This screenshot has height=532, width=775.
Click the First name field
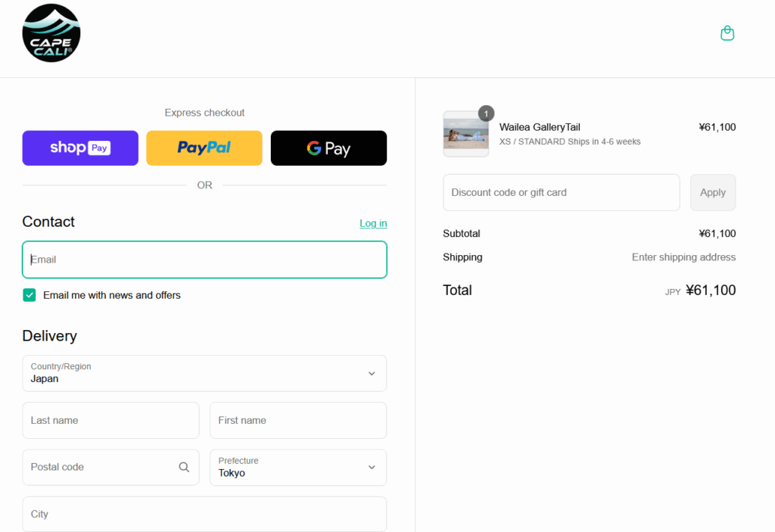pos(298,420)
